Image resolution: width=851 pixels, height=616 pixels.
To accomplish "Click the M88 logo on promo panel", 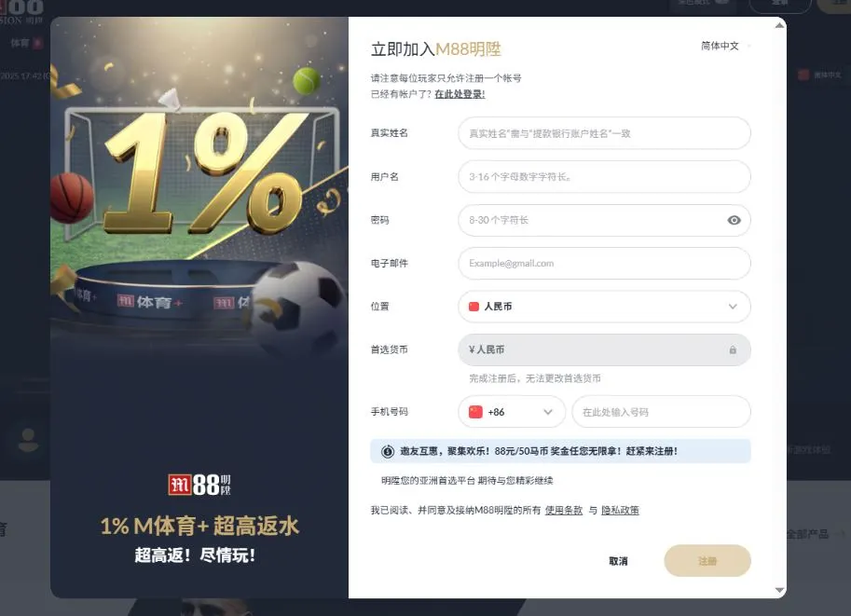I will 199,485.
